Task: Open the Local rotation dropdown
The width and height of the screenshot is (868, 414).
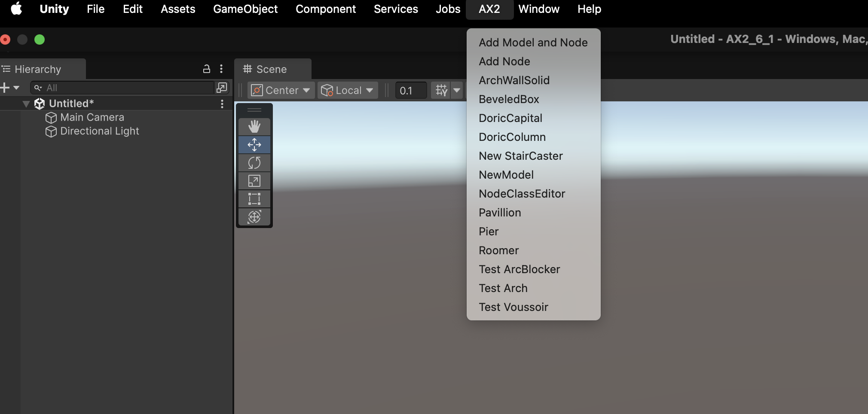Action: click(x=348, y=90)
